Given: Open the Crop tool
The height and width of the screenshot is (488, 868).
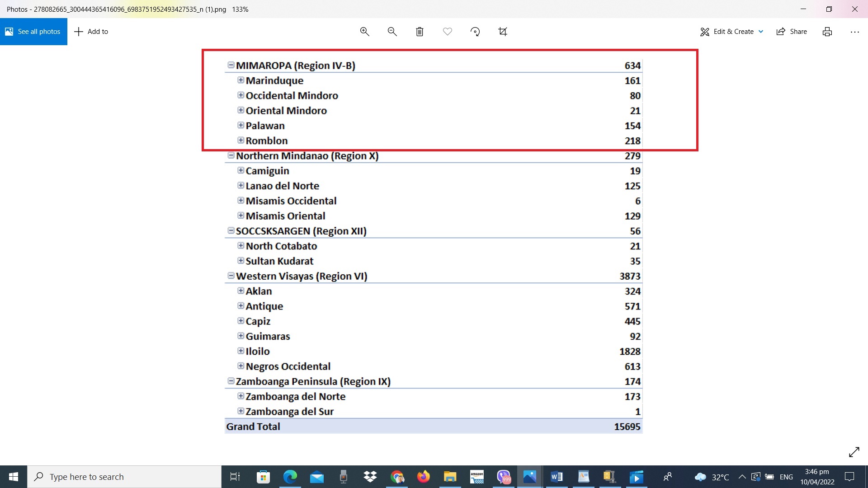Looking at the screenshot, I should [502, 32].
